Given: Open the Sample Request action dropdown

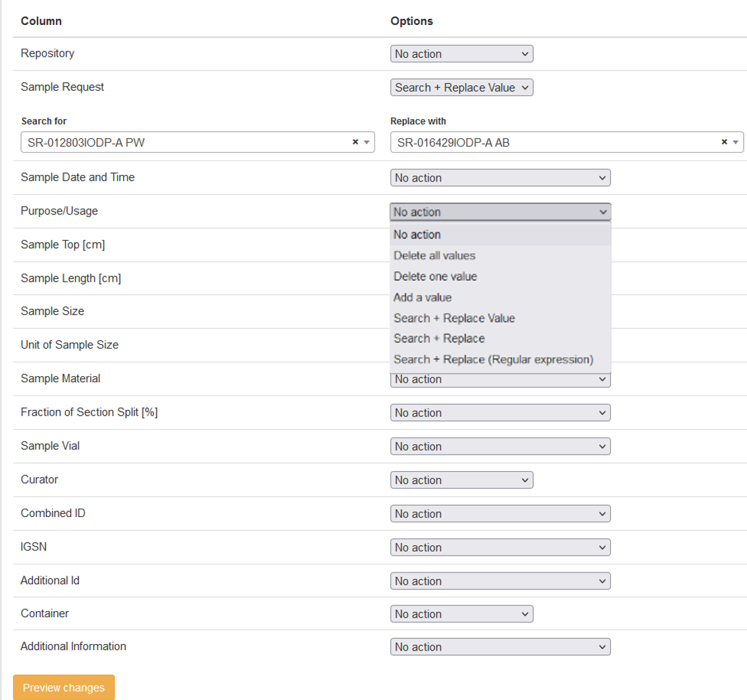Looking at the screenshot, I should (x=461, y=87).
